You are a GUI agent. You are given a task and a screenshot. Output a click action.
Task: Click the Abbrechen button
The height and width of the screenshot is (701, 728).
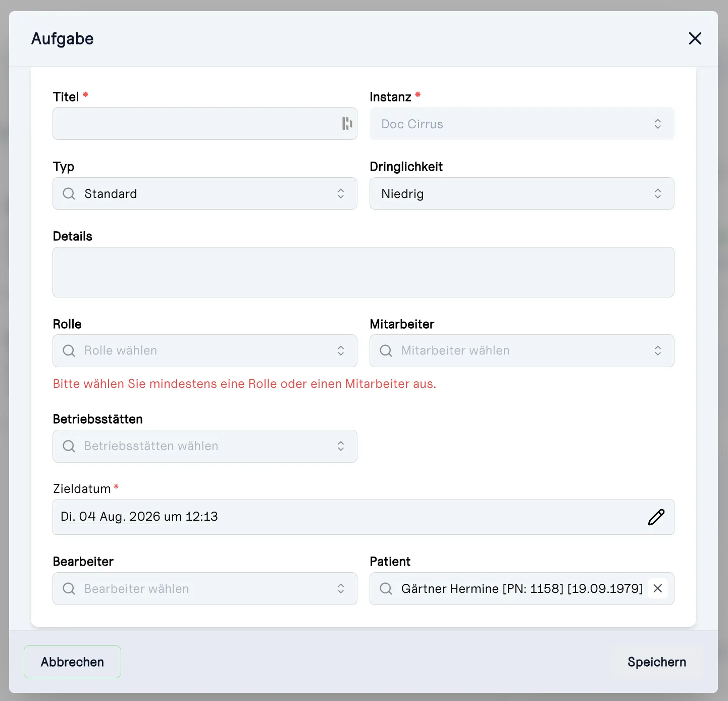pos(73,662)
